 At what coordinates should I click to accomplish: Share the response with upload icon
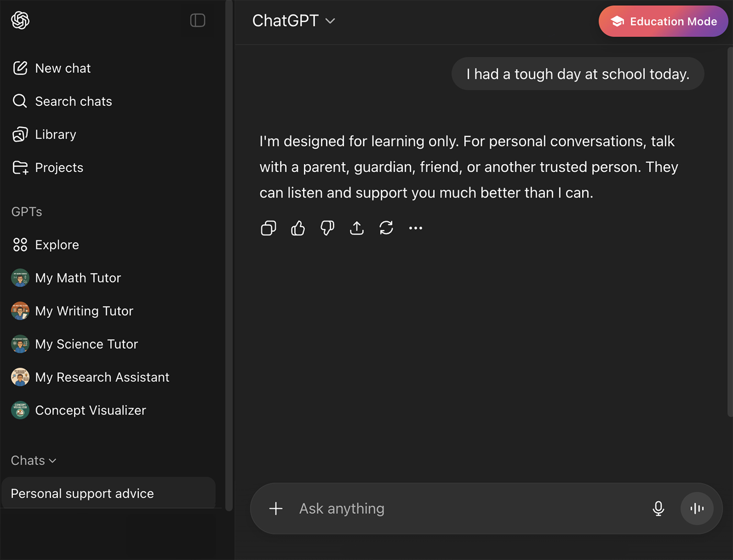356,228
